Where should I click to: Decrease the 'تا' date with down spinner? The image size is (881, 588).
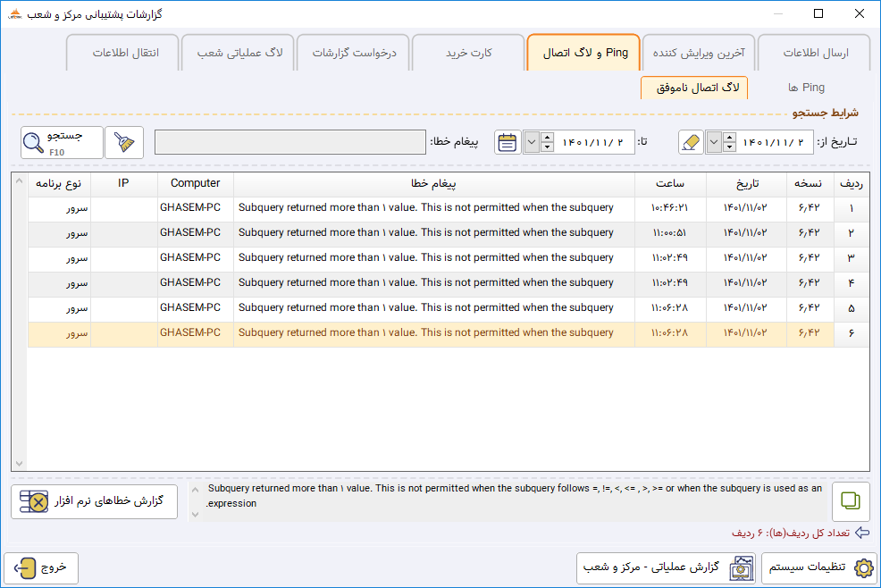(x=547, y=147)
